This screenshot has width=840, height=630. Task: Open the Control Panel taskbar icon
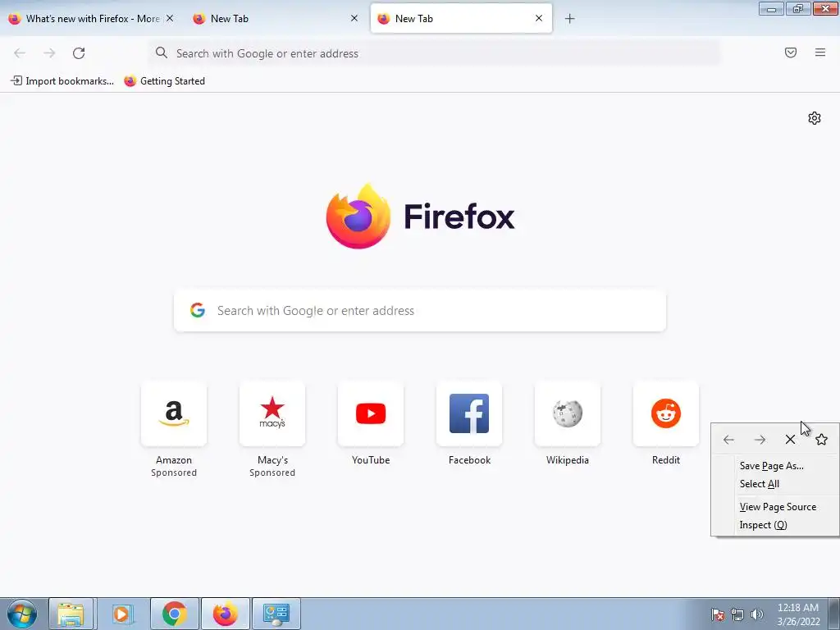(276, 614)
